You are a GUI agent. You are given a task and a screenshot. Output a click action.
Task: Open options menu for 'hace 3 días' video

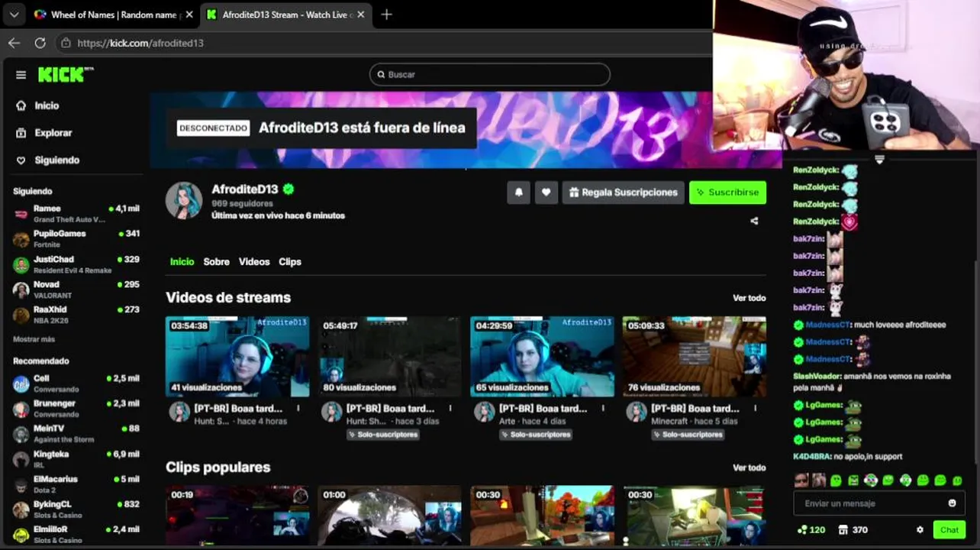click(450, 409)
